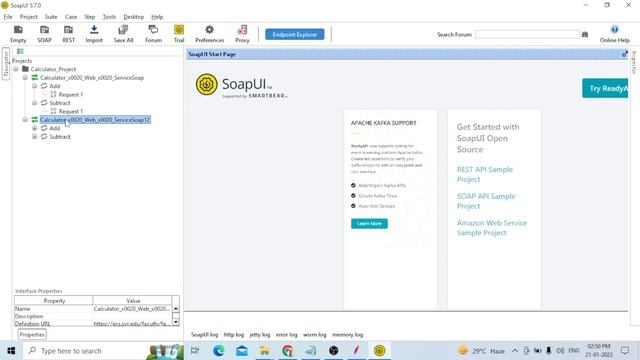The height and width of the screenshot is (360, 640).
Task: Save All projects
Action: [x=123, y=34]
